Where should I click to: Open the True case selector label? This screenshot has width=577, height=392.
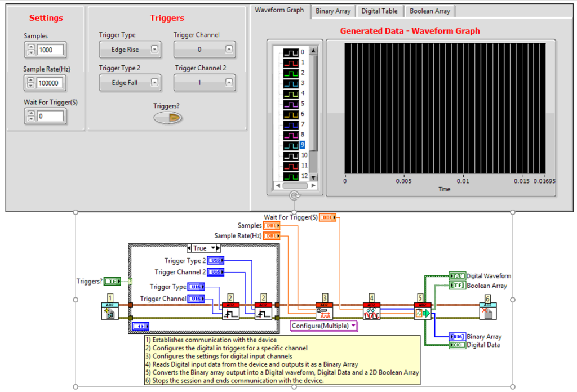(x=203, y=248)
